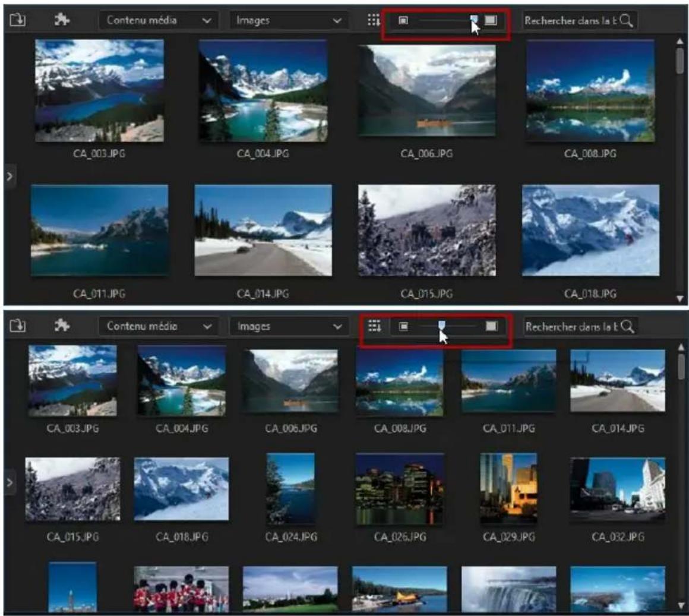Screen dimensions: 689x616
Task: Click the import media icon in upper panel
Action: click(x=18, y=20)
